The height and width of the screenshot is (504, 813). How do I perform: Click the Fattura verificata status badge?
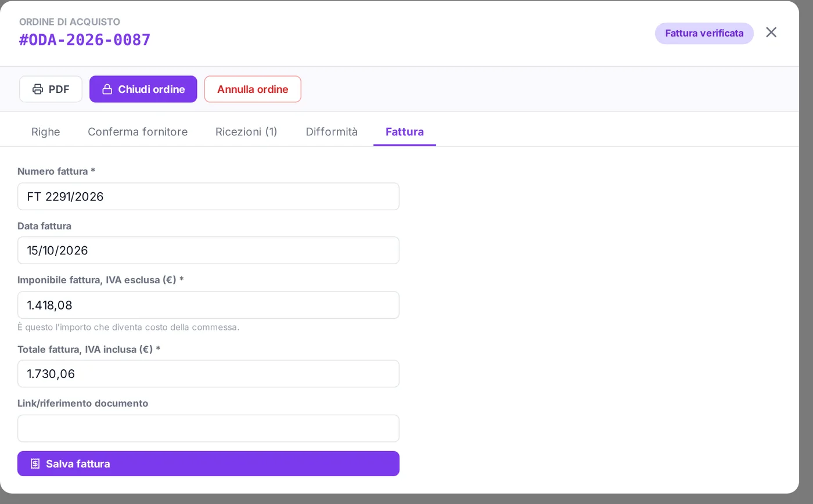[704, 33]
